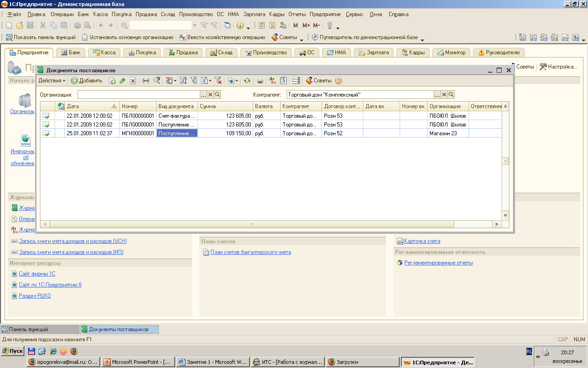
Task: Sort by the Дата column header
Action: coord(92,106)
